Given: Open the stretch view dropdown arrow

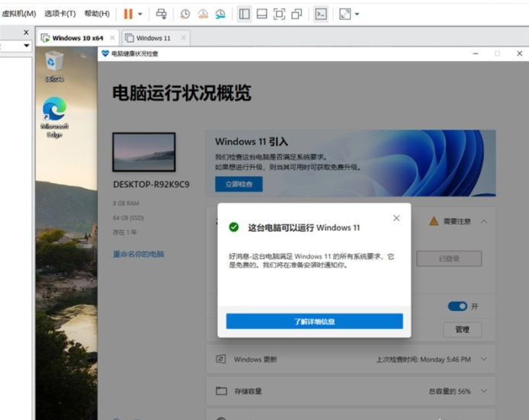Looking at the screenshot, I should tap(357, 14).
